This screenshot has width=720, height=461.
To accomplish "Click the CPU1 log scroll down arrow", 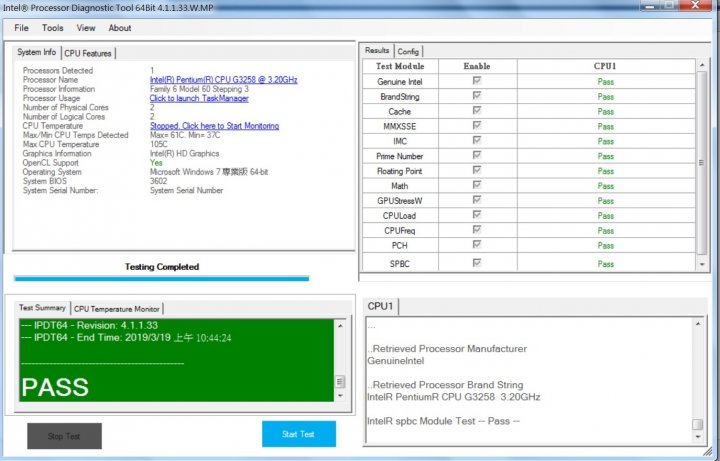I will [698, 437].
